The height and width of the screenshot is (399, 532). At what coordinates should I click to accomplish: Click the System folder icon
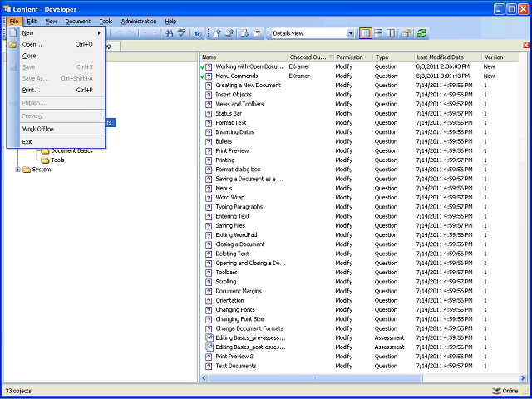27,170
